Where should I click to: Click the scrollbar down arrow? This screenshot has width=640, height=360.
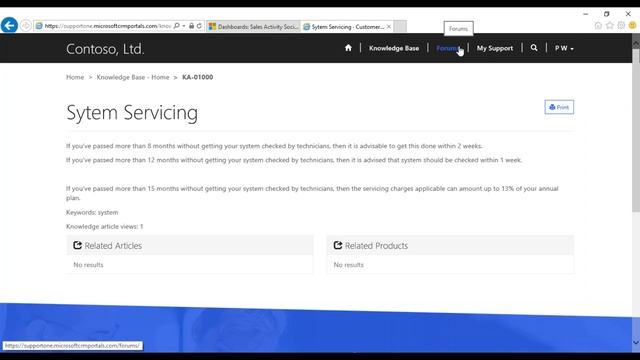(636, 343)
